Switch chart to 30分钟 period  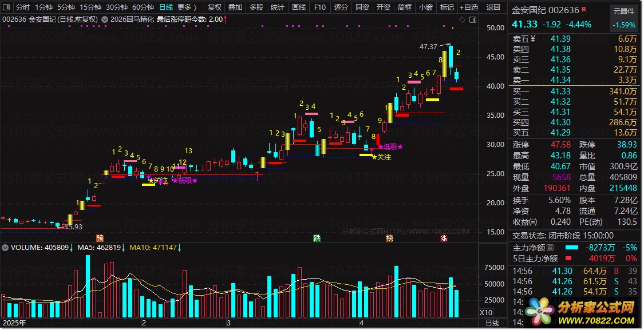[x=117, y=7]
